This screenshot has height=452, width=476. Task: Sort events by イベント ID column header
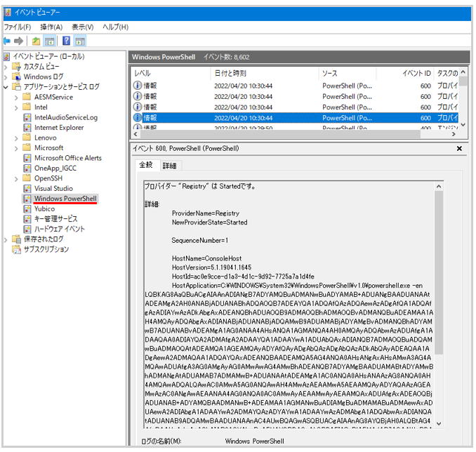405,73
